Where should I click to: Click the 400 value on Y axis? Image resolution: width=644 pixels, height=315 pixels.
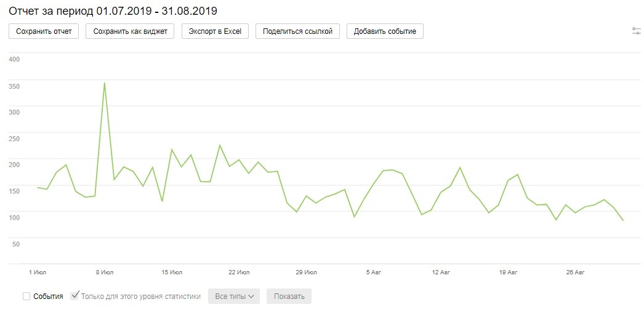[x=14, y=59]
